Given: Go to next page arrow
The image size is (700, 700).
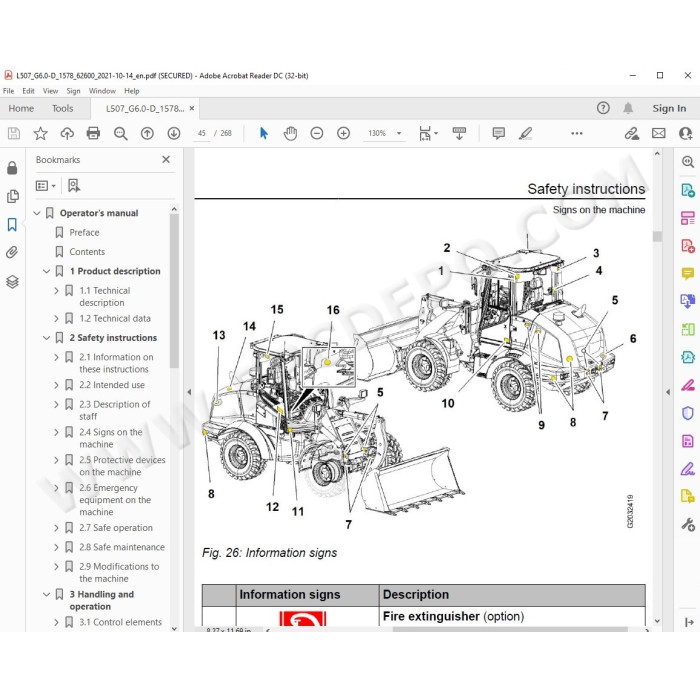Looking at the screenshot, I should tap(174, 133).
